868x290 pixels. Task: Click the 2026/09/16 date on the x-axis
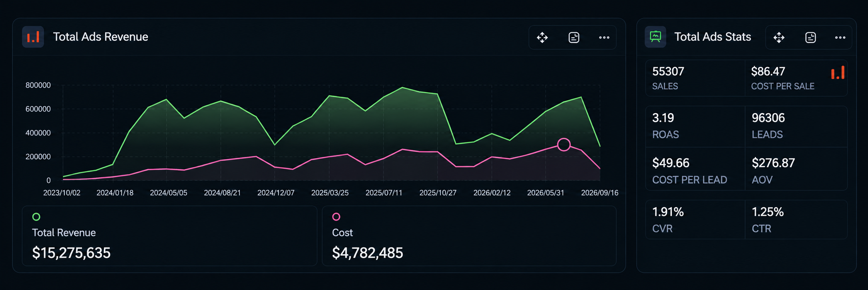coord(600,193)
